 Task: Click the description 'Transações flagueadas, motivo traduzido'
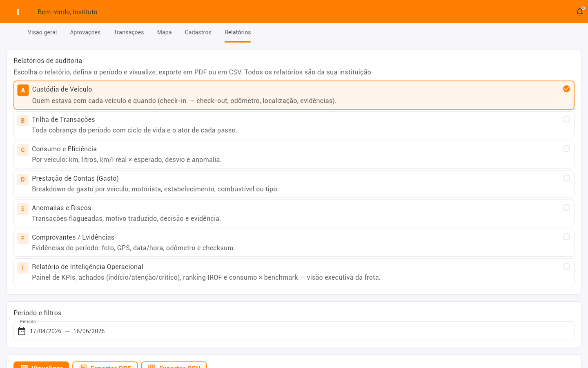click(127, 218)
